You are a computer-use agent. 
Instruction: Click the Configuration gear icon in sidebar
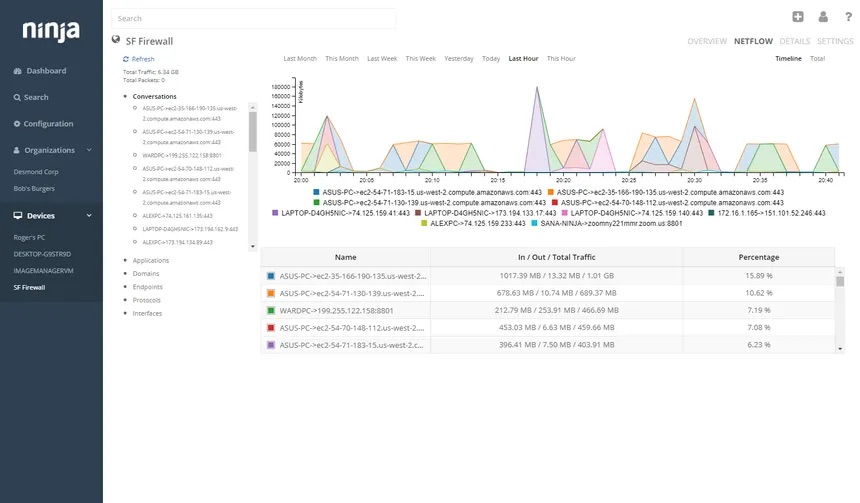click(17, 124)
